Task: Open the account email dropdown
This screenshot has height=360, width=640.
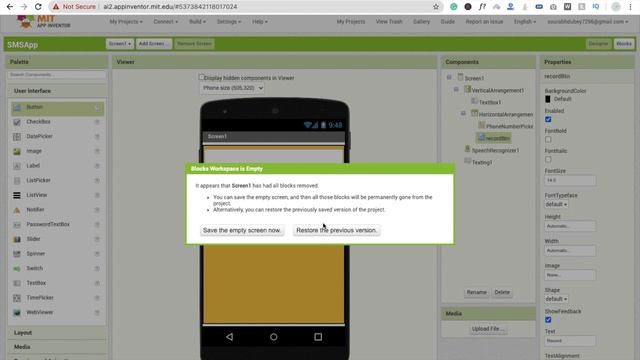Action: (588, 22)
